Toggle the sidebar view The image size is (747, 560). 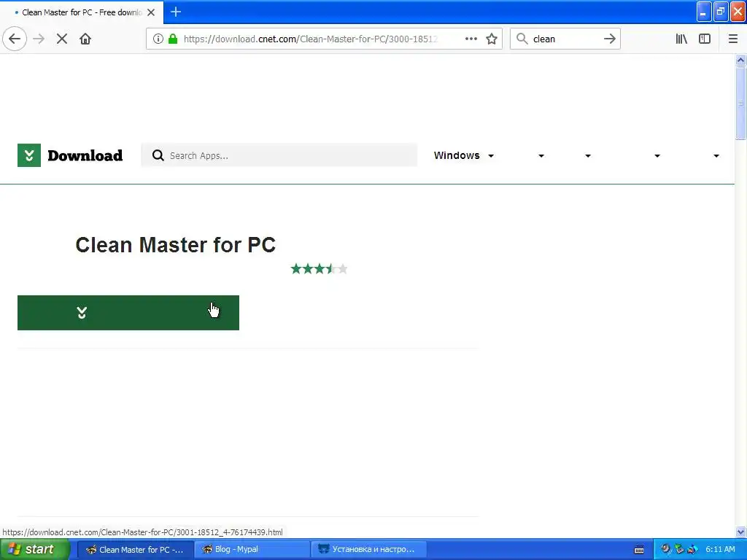[x=705, y=39]
